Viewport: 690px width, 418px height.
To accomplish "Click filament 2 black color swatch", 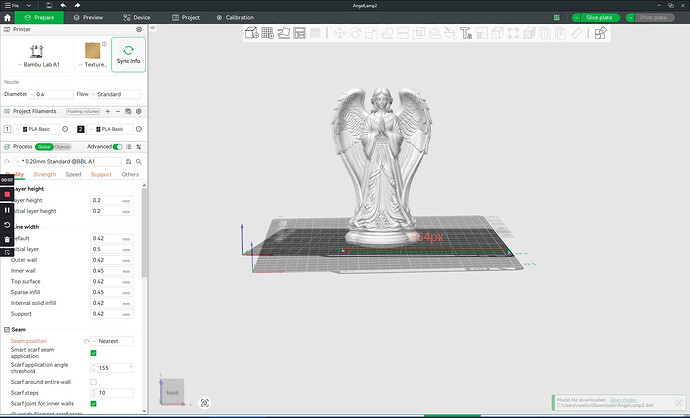I will coord(81,129).
